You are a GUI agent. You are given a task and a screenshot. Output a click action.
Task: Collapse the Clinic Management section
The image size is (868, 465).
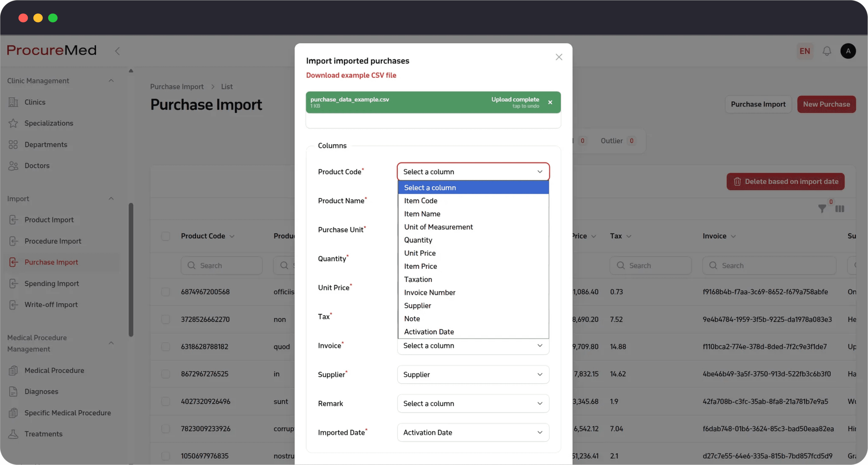[111, 80]
